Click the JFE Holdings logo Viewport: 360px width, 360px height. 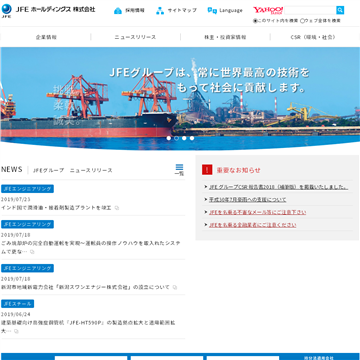pyautogui.click(x=48, y=10)
